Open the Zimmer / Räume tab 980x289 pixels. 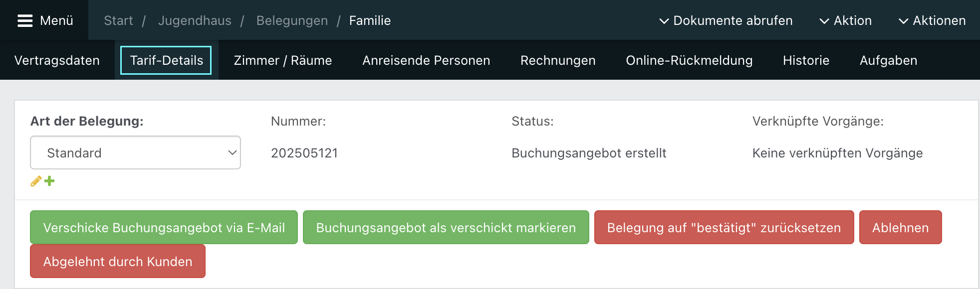click(283, 60)
